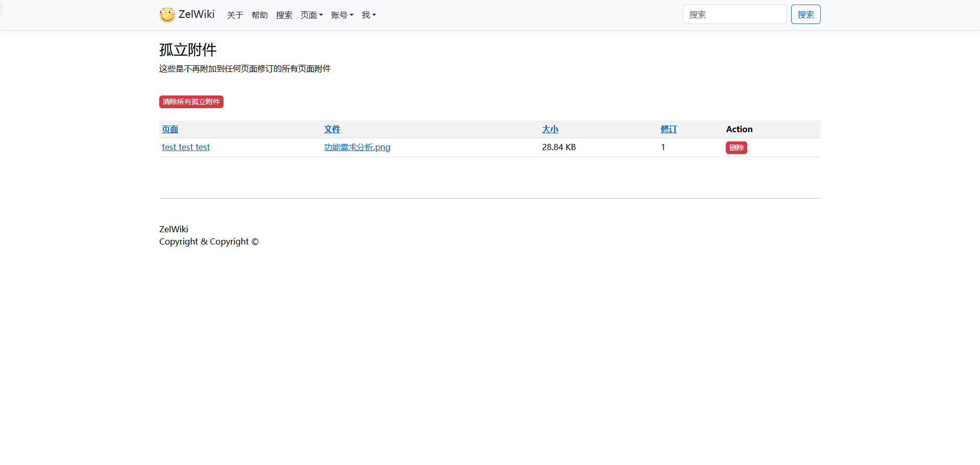The height and width of the screenshot is (465, 980).
Task: Open the 功能需求分析.png attachment link
Action: coord(357,148)
